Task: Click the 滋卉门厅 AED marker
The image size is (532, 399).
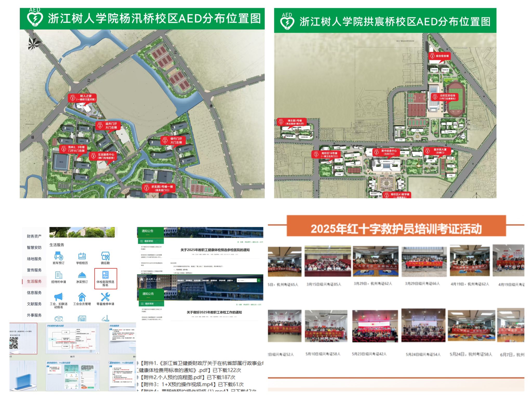Action: (x=108, y=126)
